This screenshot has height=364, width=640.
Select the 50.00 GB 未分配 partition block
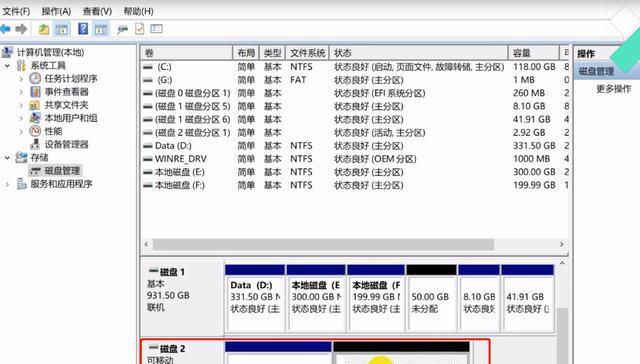click(x=431, y=298)
